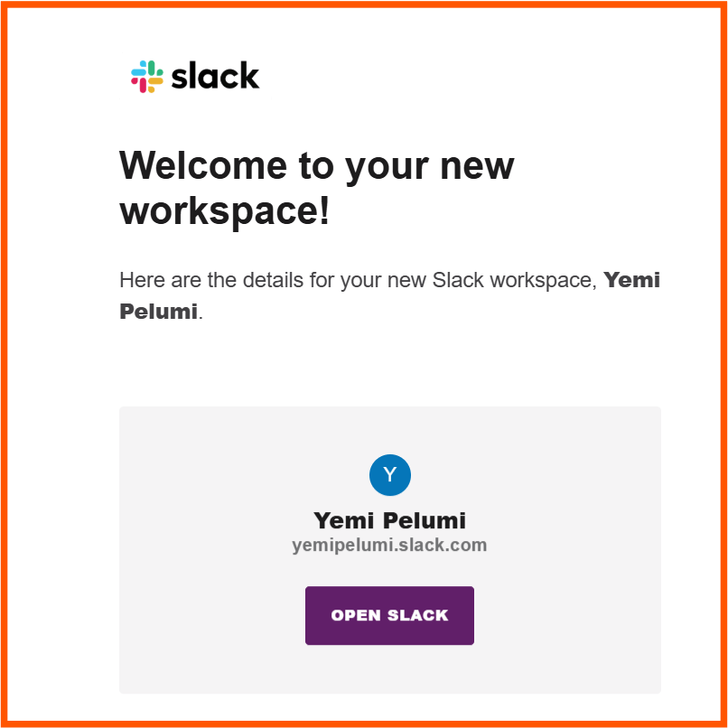Select the bold Yemi Pelumi workspace title
This screenshot has width=728, height=728.
point(389,520)
